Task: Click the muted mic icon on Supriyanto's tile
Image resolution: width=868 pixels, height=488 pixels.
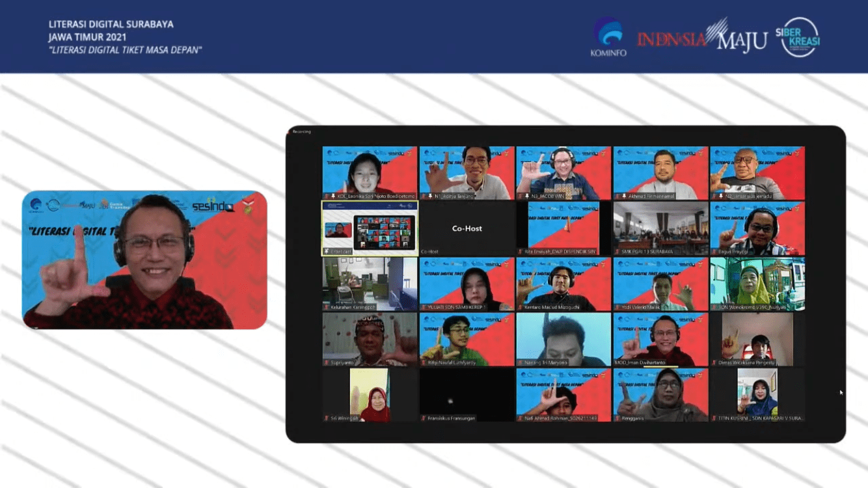Action: [326, 362]
